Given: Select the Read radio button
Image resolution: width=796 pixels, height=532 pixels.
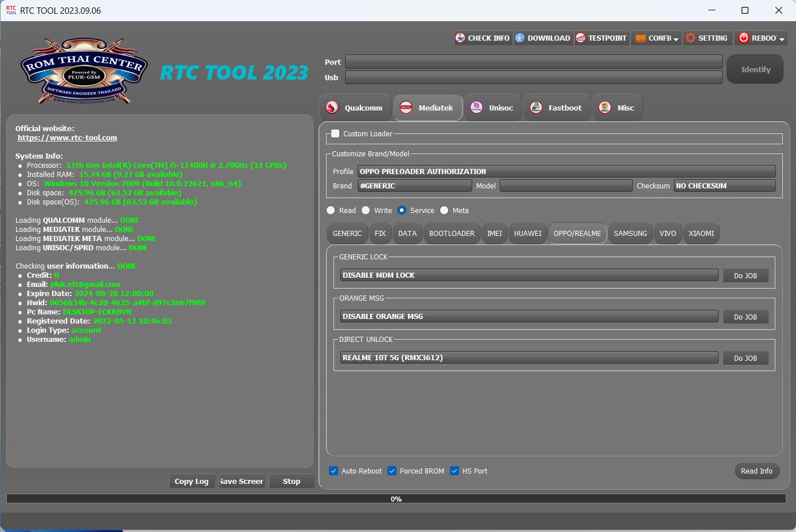Looking at the screenshot, I should pyautogui.click(x=331, y=210).
